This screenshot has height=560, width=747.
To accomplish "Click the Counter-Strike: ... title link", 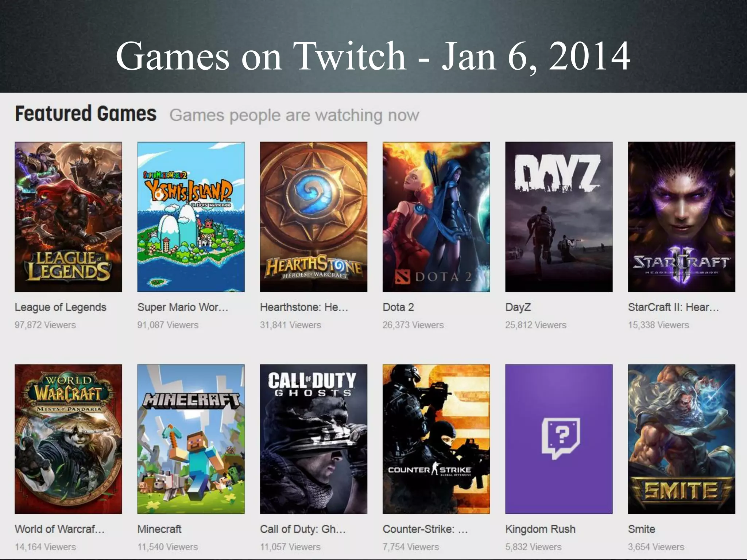I will pyautogui.click(x=425, y=529).
